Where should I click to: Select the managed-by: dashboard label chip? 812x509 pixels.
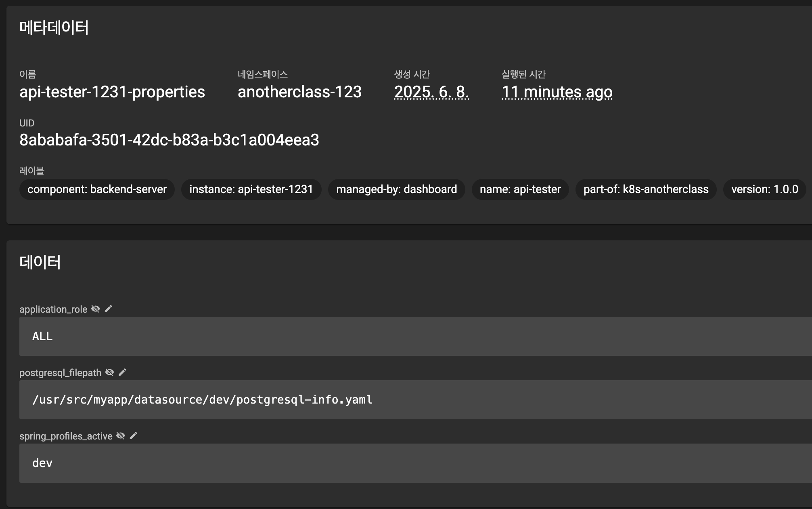click(x=396, y=189)
